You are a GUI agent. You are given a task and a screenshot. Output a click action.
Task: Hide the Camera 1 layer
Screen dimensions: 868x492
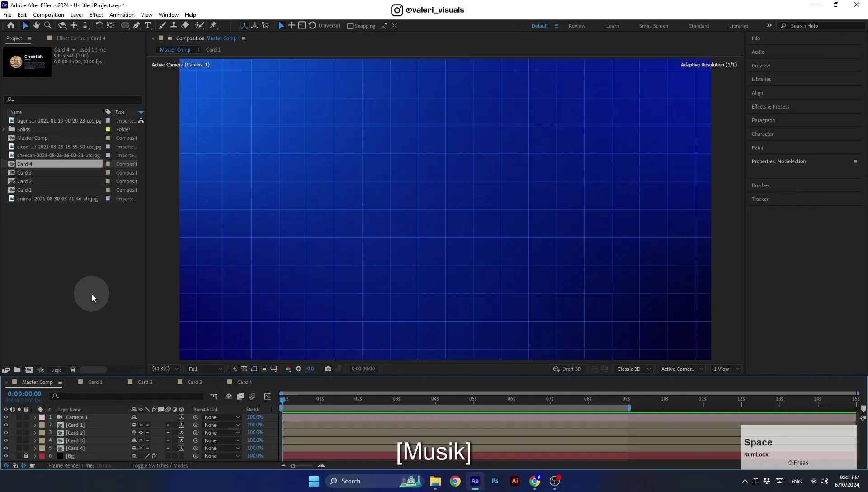click(6, 417)
